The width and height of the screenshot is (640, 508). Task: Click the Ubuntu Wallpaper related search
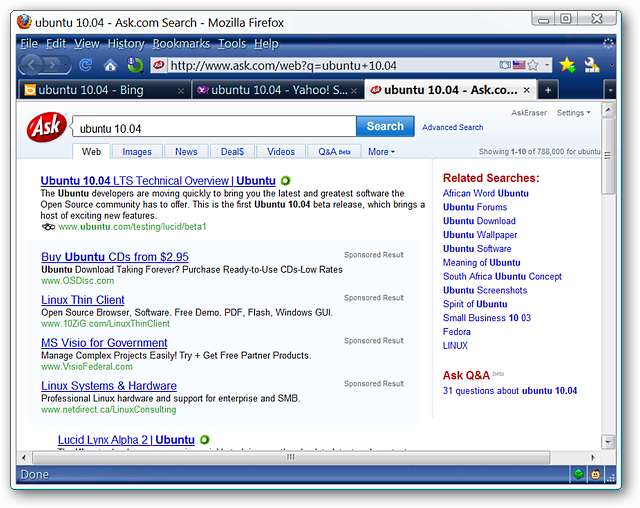[480, 235]
